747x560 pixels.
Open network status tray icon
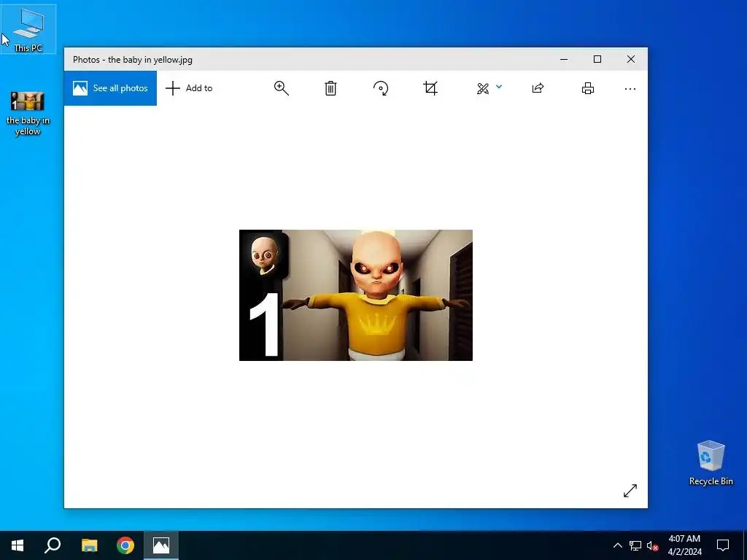[x=635, y=545]
